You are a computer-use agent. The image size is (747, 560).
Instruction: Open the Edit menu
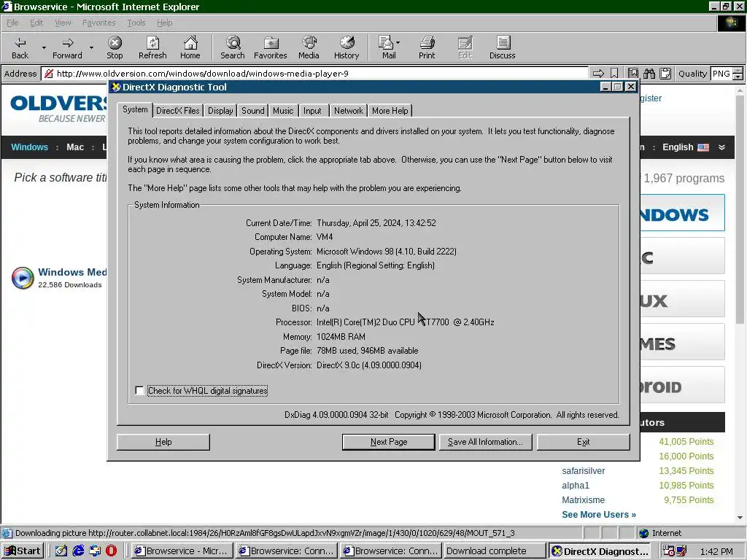click(x=36, y=23)
